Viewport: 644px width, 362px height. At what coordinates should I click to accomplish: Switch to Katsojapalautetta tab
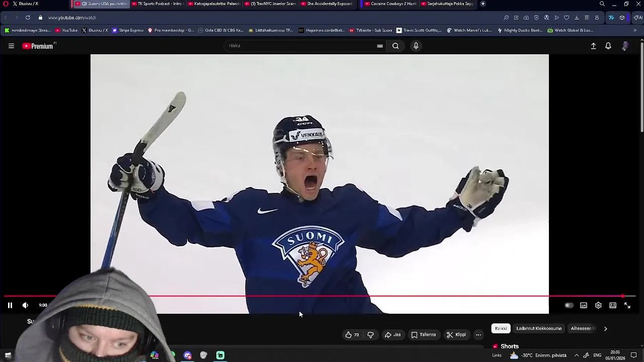click(215, 4)
